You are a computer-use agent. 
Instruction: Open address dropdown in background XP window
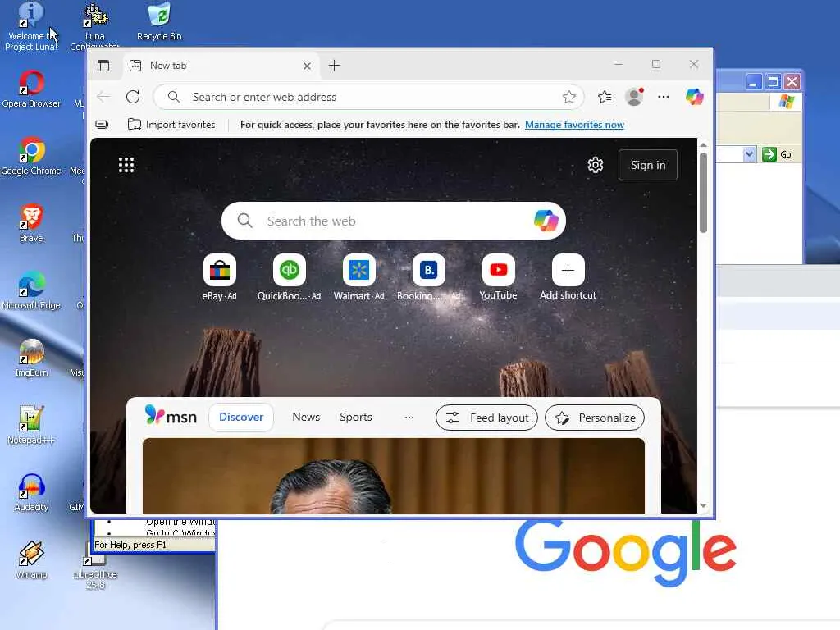tap(749, 154)
